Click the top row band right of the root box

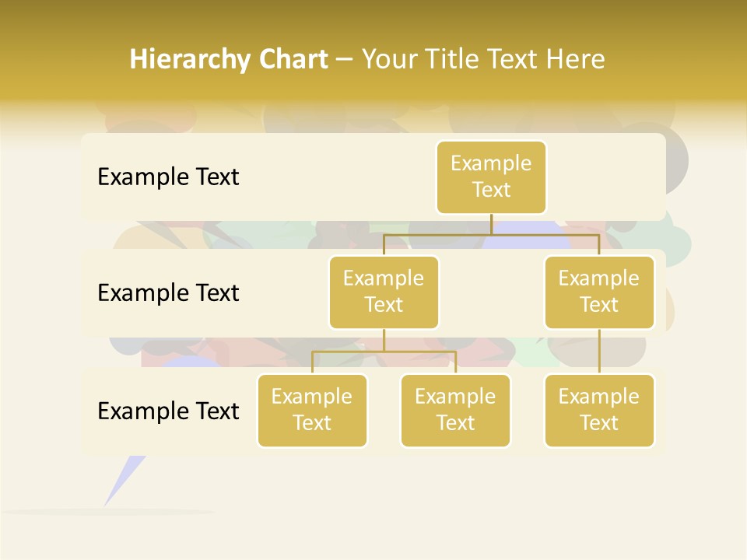pyautogui.click(x=607, y=177)
